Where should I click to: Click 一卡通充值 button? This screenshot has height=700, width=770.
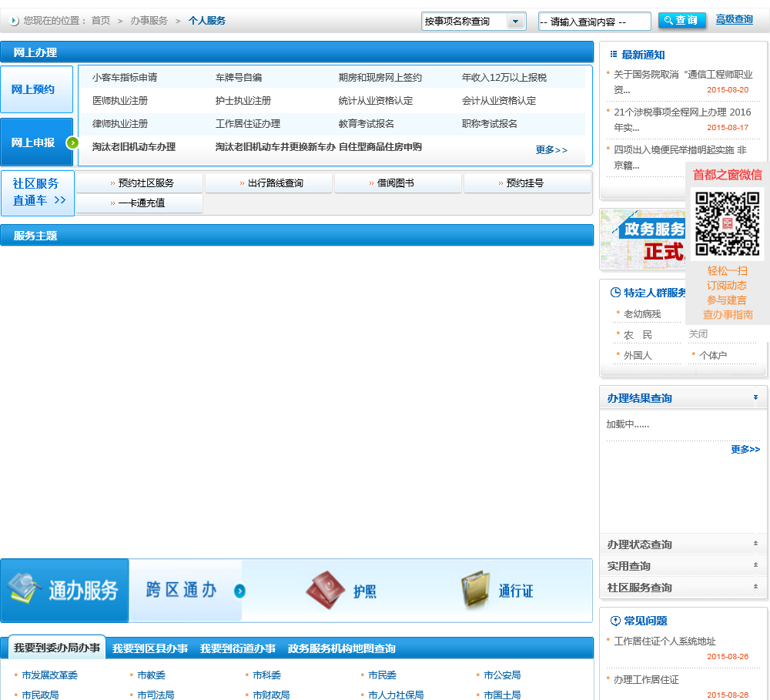pos(139,203)
